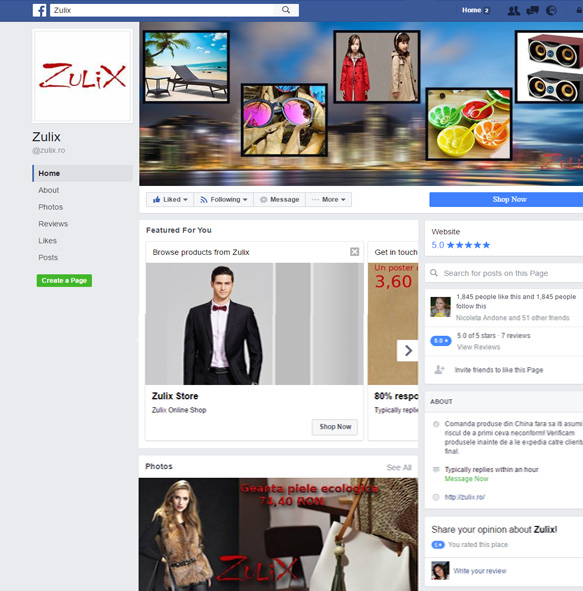Click Shop Now in Zulix Store card
583x591 pixels.
[x=335, y=427]
